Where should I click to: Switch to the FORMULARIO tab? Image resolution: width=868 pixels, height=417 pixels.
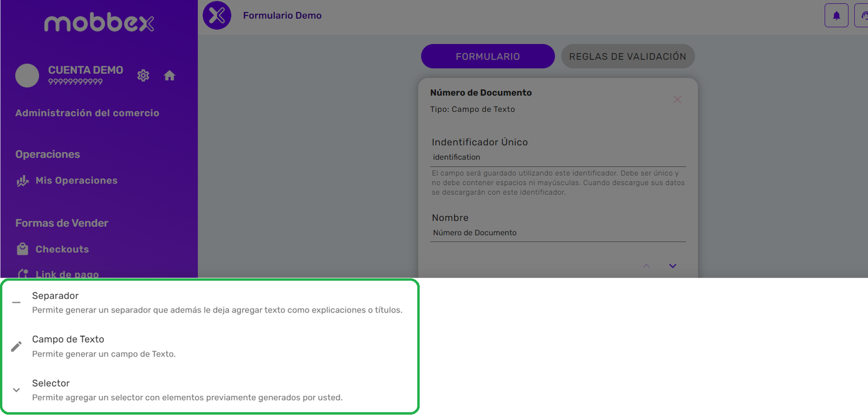(488, 56)
